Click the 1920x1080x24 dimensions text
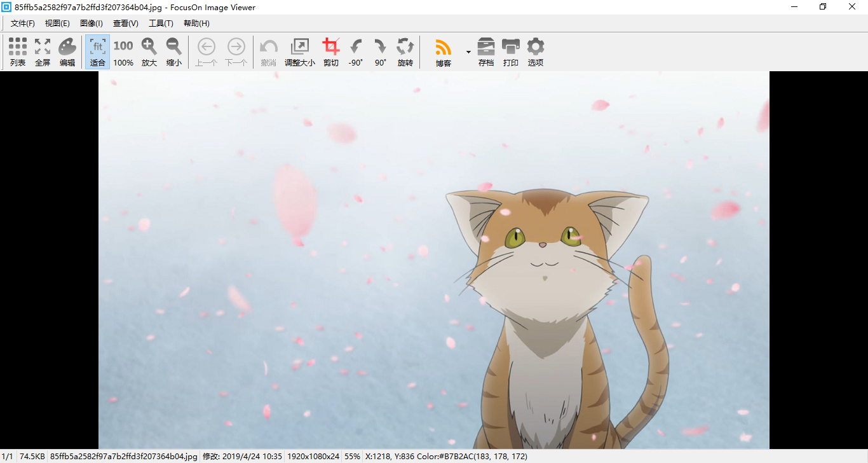Viewport: 868px width, 463px height. [x=313, y=457]
